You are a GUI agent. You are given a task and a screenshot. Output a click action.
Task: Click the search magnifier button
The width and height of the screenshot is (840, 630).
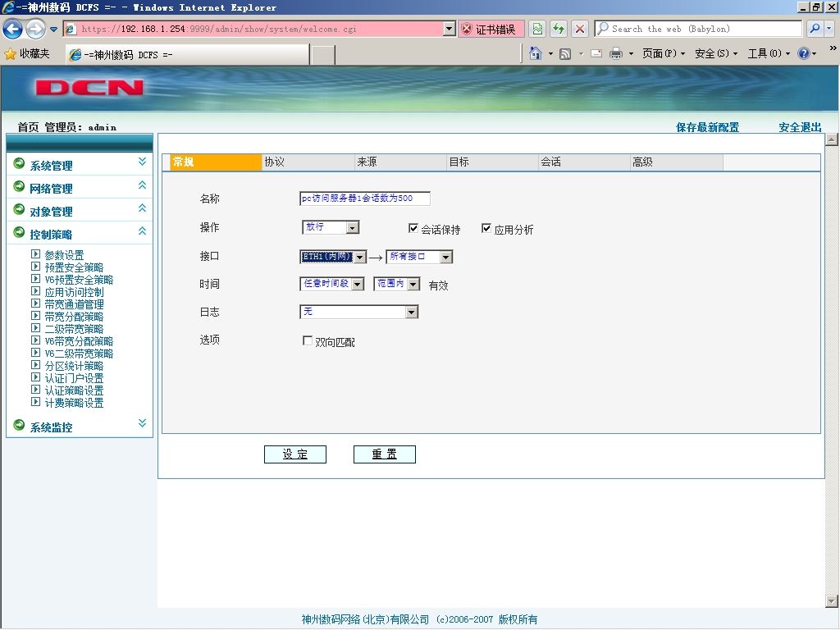coord(815,29)
